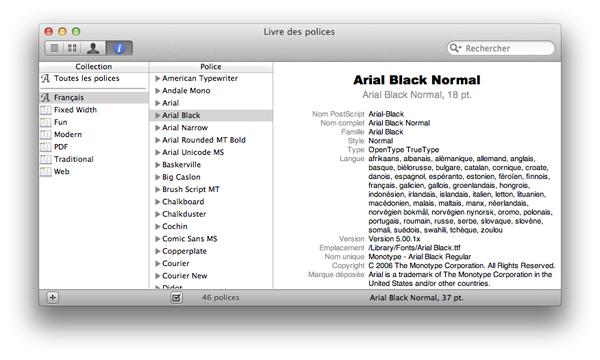The height and width of the screenshot is (360, 600).
Task: Expand Big Caslon disclosure triangle
Action: pos(157,177)
